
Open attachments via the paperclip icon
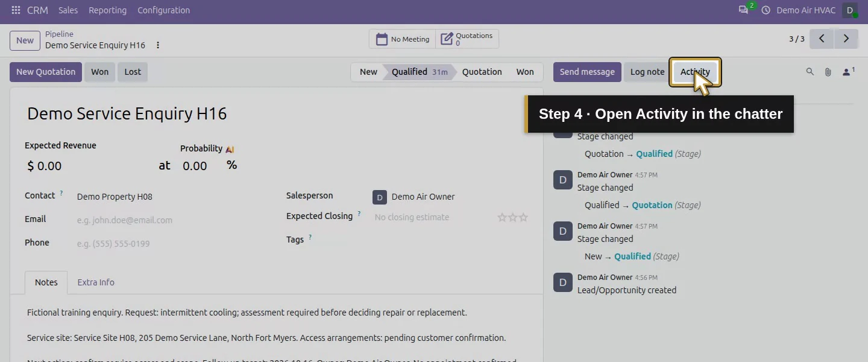[x=828, y=72]
